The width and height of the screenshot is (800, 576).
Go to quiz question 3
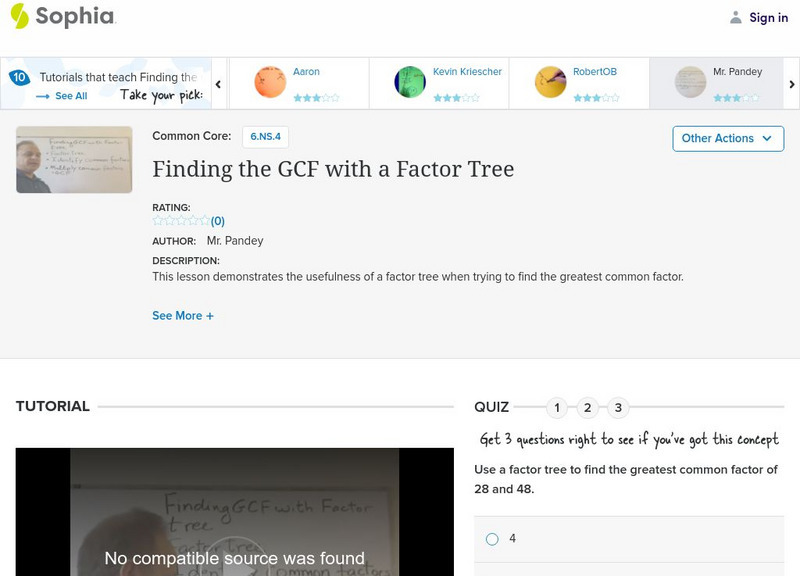(x=618, y=408)
